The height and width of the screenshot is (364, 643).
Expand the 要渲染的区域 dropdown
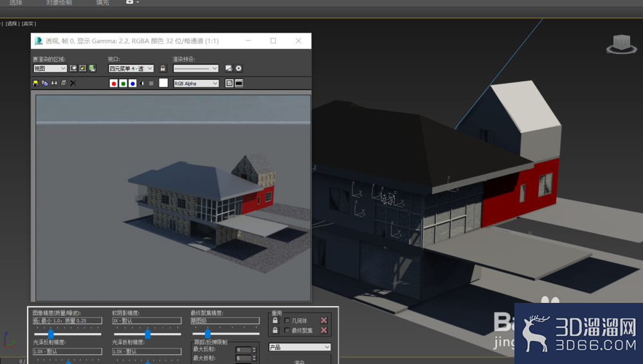pos(50,69)
